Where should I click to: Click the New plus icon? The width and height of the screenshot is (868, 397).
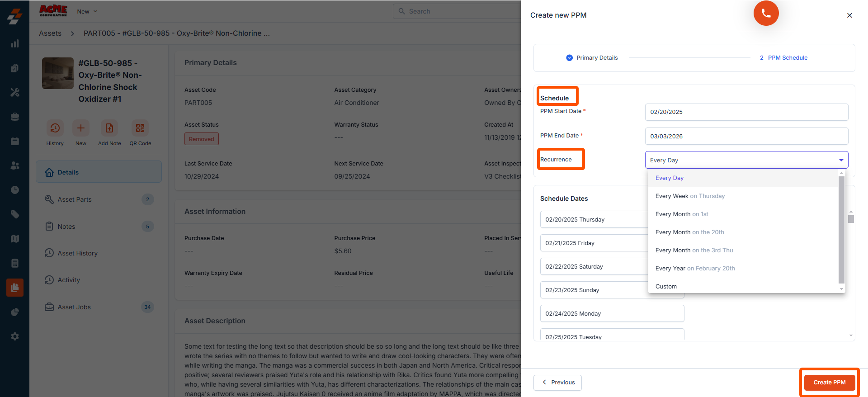pyautogui.click(x=81, y=128)
